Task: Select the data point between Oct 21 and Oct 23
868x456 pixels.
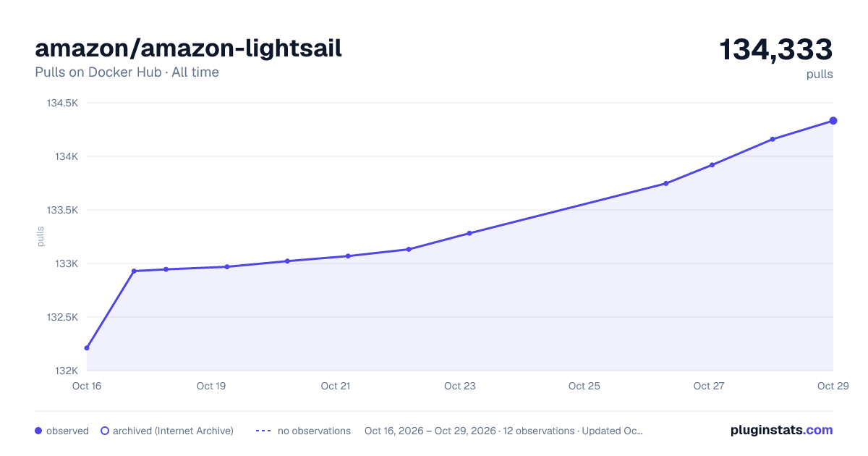Action: 409,250
